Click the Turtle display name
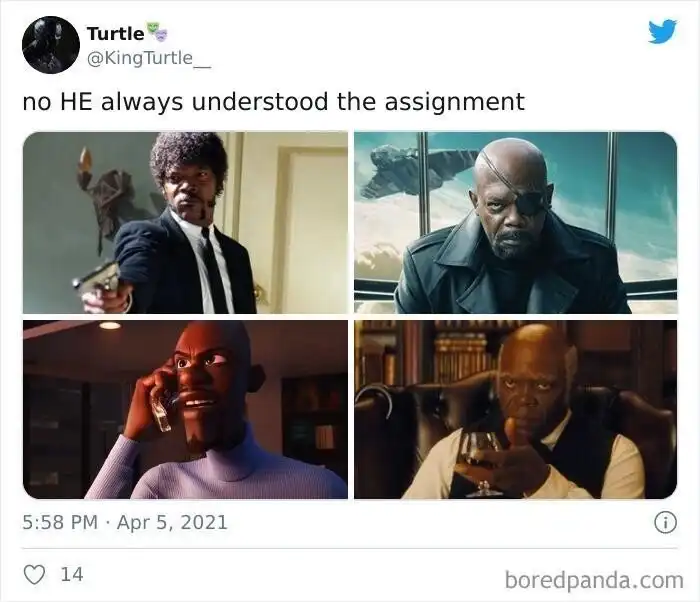 (x=116, y=33)
